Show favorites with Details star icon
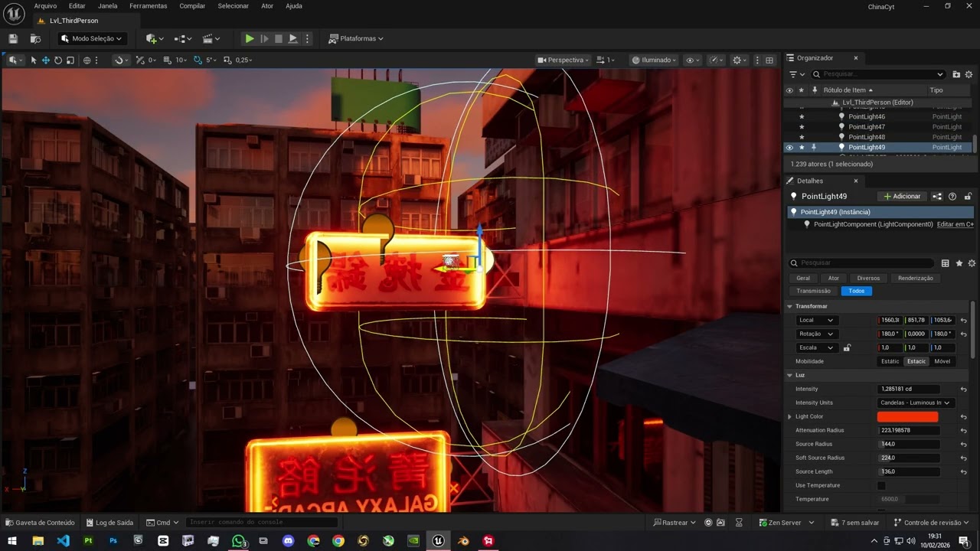The width and height of the screenshot is (980, 551). pos(959,263)
